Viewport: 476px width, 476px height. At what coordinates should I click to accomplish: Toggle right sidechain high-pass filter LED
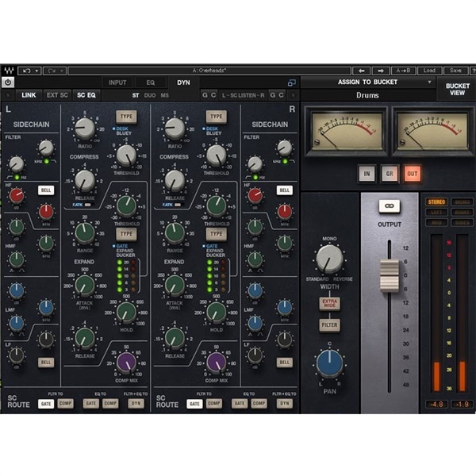255,177
